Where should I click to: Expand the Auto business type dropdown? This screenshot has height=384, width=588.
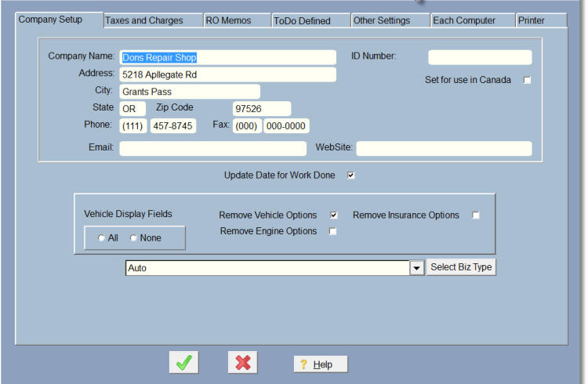(x=417, y=268)
